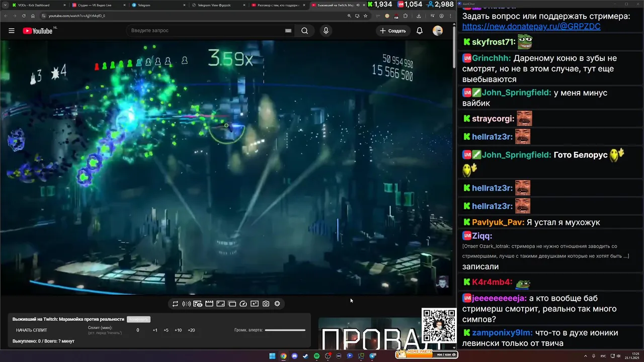The image size is (644, 362).
Task: Open Steam from the taskbar
Action: tap(305, 356)
